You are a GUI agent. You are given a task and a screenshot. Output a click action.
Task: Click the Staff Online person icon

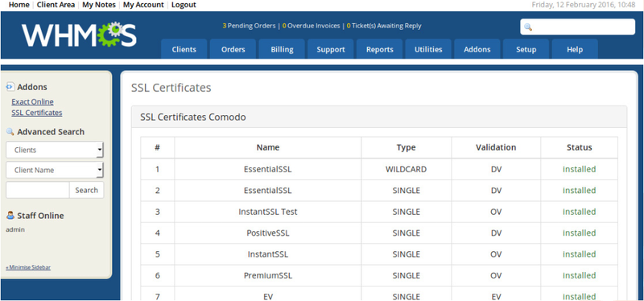click(10, 215)
